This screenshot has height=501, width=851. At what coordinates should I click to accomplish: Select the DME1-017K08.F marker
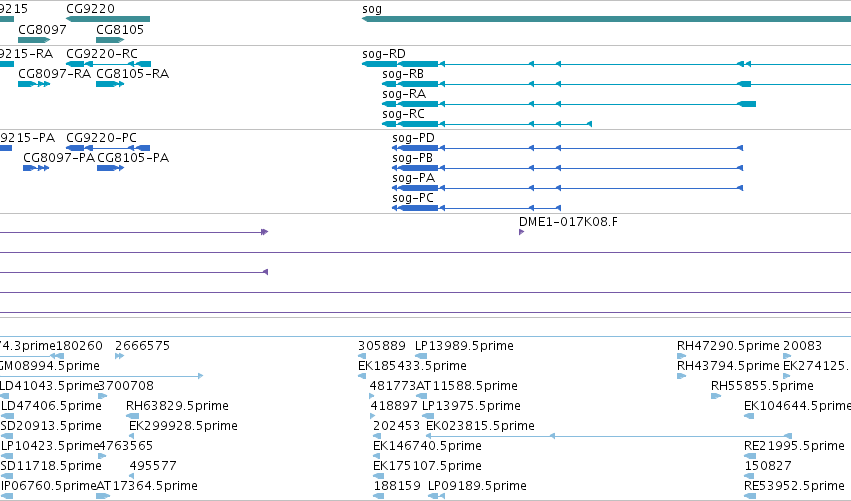[522, 232]
